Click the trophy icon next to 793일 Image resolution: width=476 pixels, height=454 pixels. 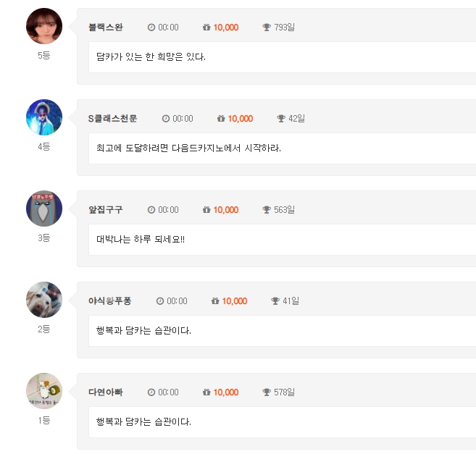[x=267, y=28]
